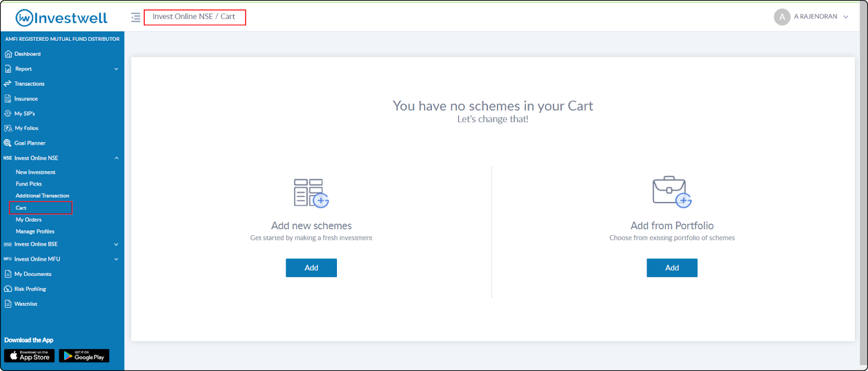
Task: Click Add button under Add new schemes
Action: tap(311, 268)
